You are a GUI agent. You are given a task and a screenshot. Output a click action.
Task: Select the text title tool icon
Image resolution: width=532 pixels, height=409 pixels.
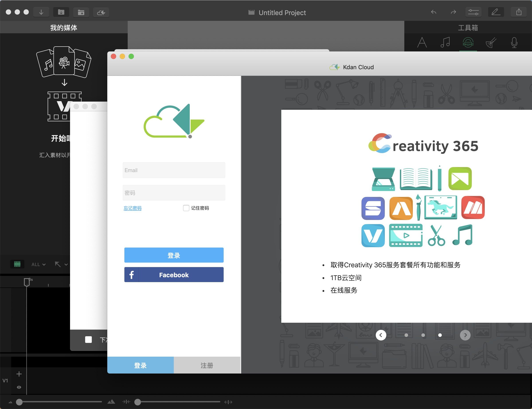[422, 43]
